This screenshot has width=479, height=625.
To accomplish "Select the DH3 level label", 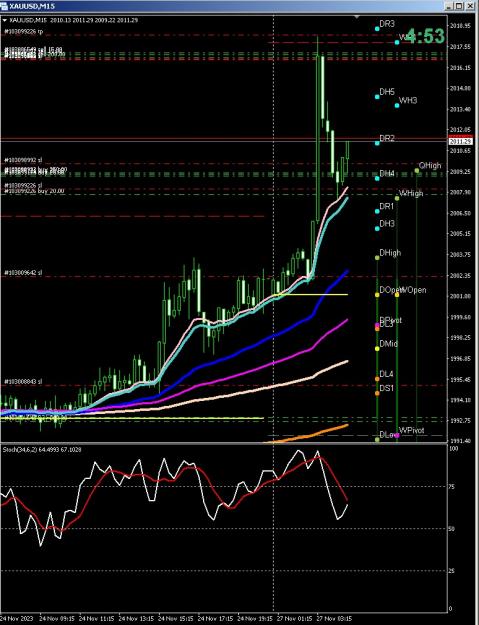I will (x=387, y=224).
